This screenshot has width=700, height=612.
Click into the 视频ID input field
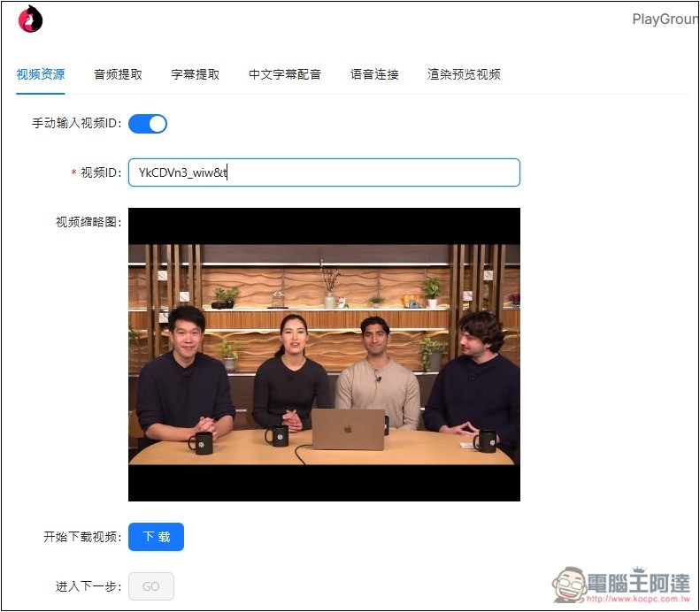coord(324,172)
